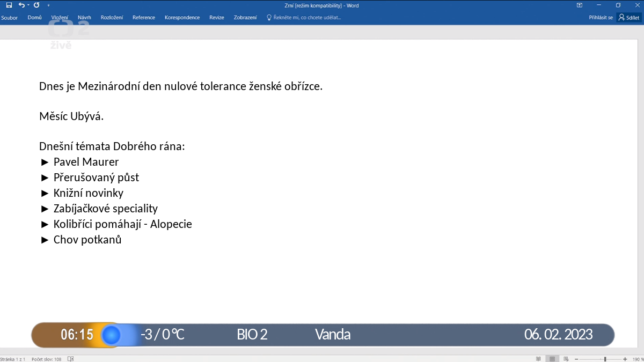The height and width of the screenshot is (362, 644).
Task: Click the lightbulb icon beside Řekněte mi
Action: click(x=269, y=18)
